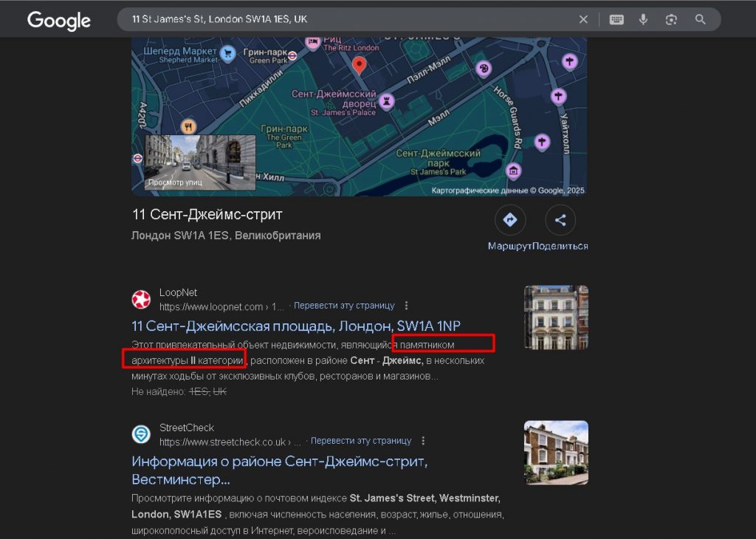
Task: Click the Маршрут directions icon button
Action: point(510,220)
